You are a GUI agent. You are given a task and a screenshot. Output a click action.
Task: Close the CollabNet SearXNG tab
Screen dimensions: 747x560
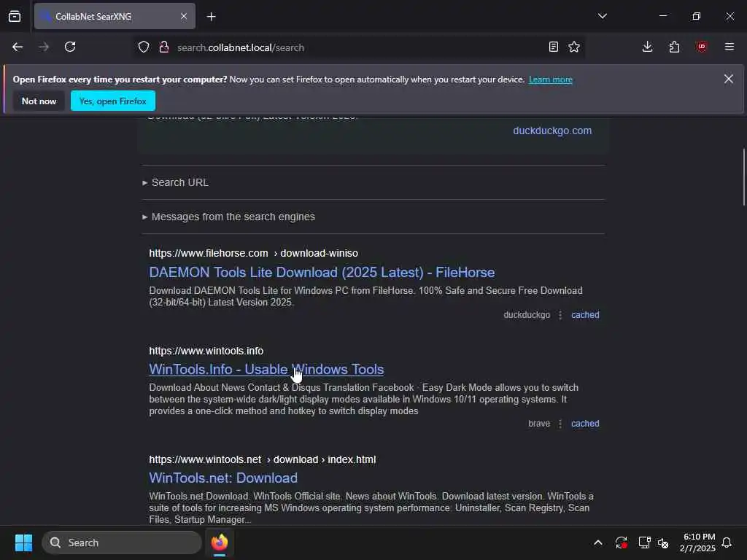click(183, 16)
